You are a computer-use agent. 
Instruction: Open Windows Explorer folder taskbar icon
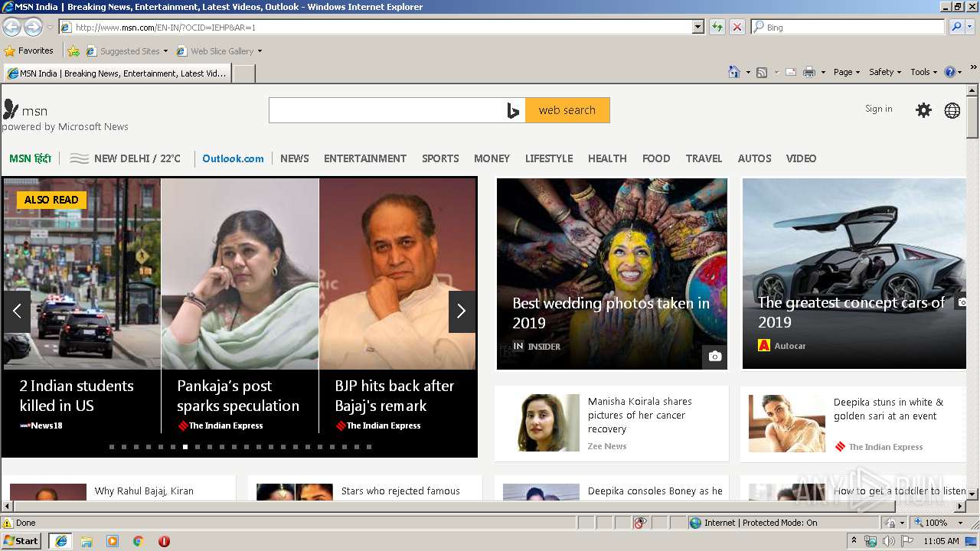87,541
